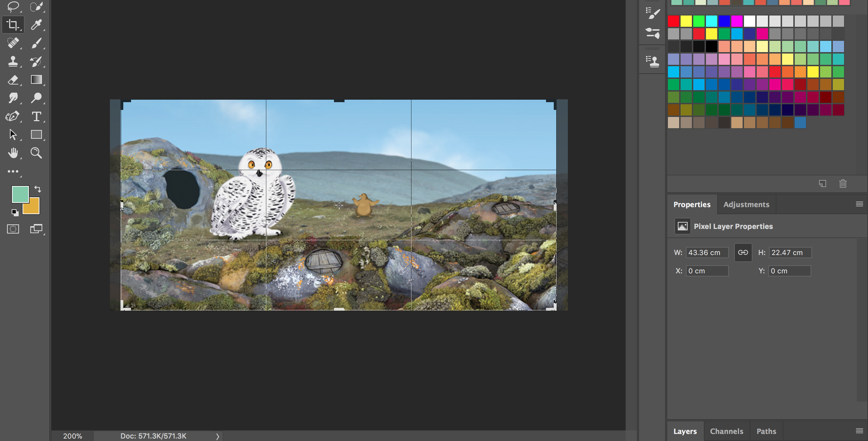Click the delete swatch trash button
Image resolution: width=868 pixels, height=441 pixels.
tap(843, 184)
